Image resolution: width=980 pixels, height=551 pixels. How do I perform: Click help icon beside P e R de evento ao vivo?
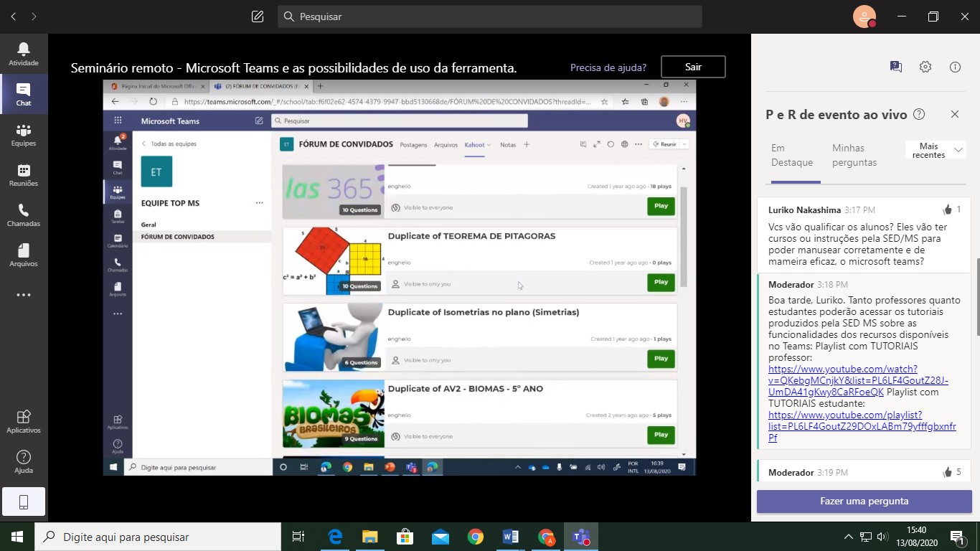pos(918,114)
